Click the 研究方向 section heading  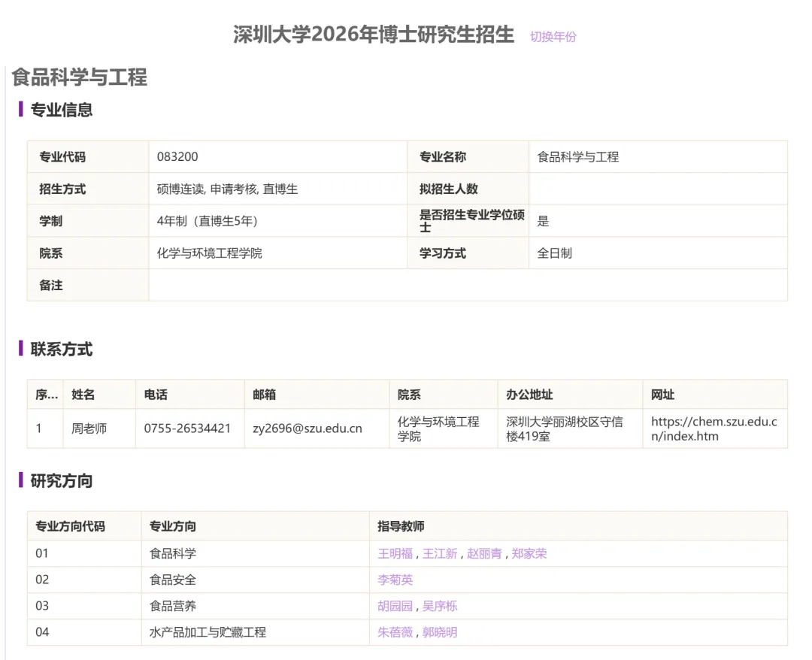61,481
